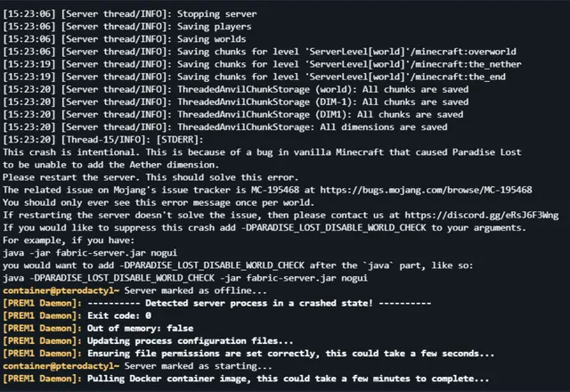Screen dimensions: 570x392
Task: Click the [STDERR] Thread-15 log line
Action: pos(103,140)
